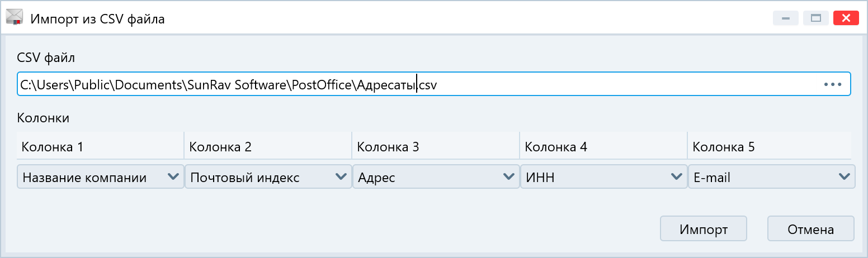Click the CSV file path input field

click(x=433, y=84)
